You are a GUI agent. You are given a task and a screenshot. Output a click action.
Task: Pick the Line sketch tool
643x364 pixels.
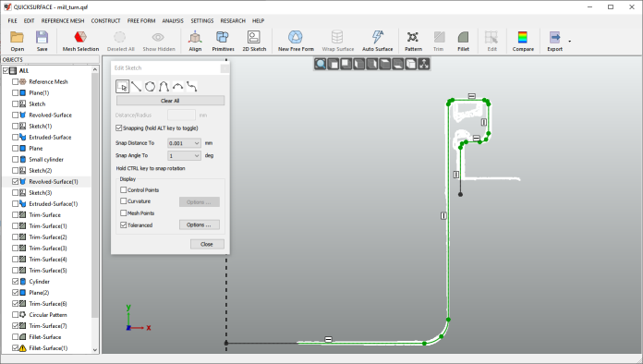[x=136, y=87]
